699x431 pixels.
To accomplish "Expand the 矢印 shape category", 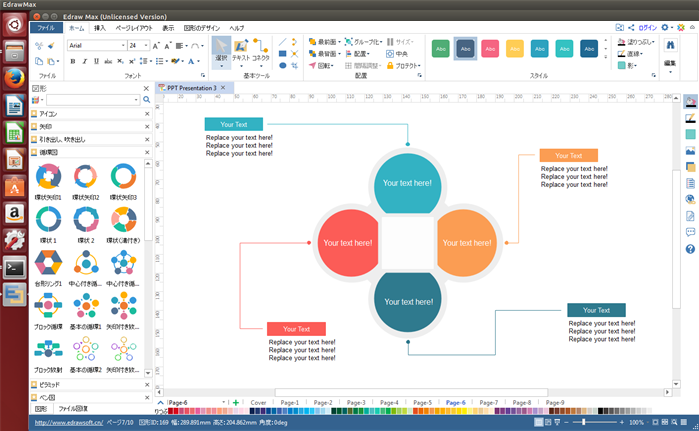I will point(46,127).
